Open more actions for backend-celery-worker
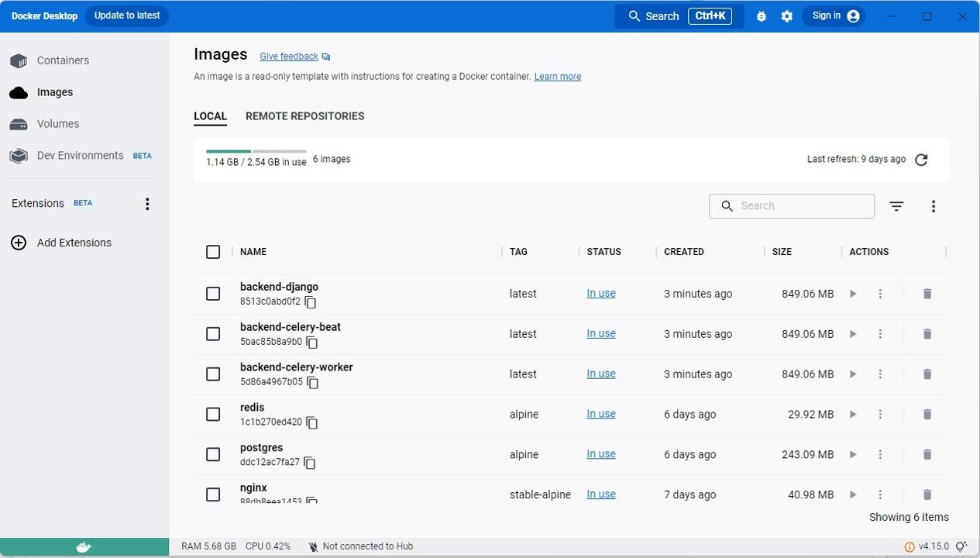Viewport: 980px width, 558px height. click(x=880, y=374)
